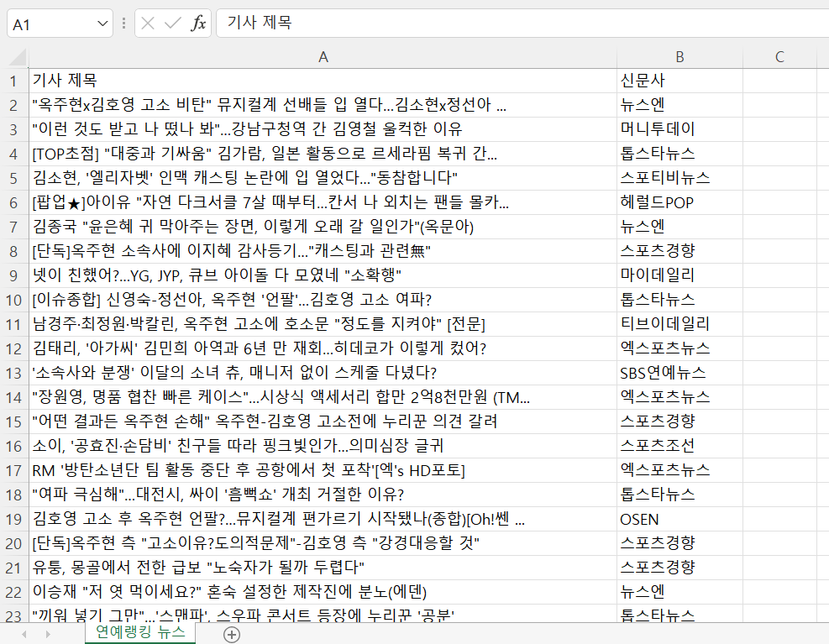Click OSEN cell in column B
829x644 pixels.
[x=679, y=519]
